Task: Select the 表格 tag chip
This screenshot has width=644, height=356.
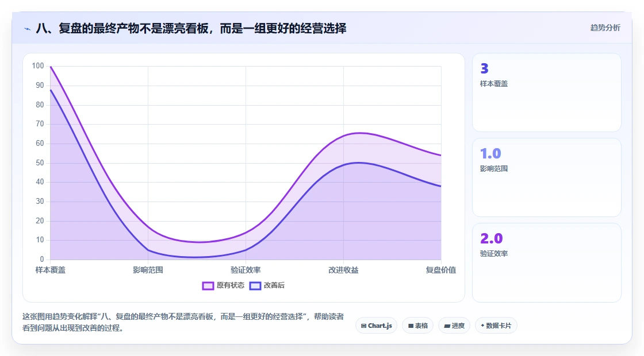Action: [x=417, y=326]
